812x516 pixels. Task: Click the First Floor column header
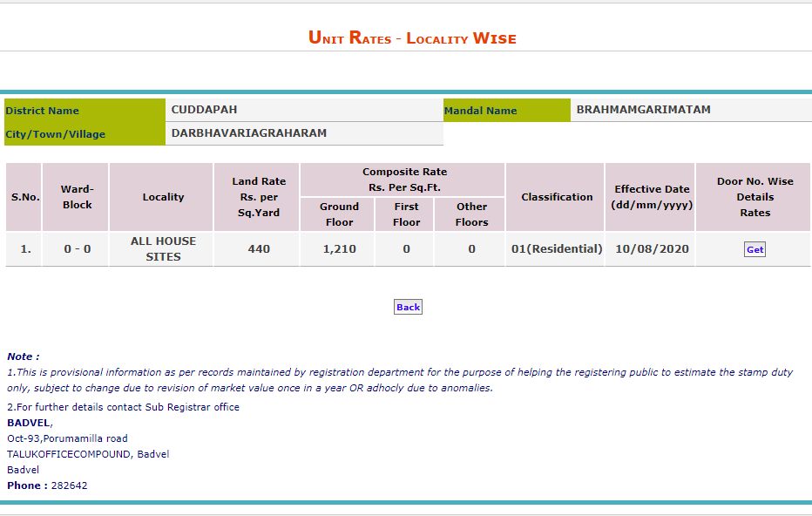[x=404, y=214]
